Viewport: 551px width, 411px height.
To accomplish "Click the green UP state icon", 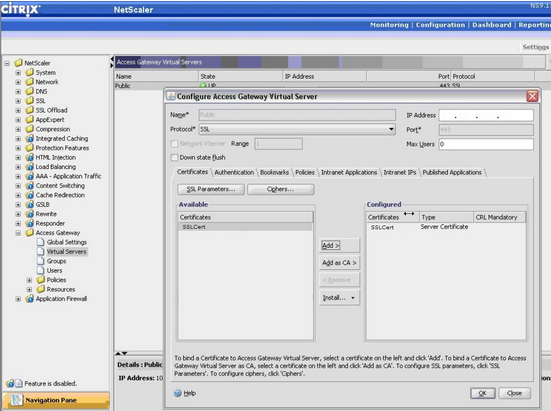I will click(x=203, y=85).
